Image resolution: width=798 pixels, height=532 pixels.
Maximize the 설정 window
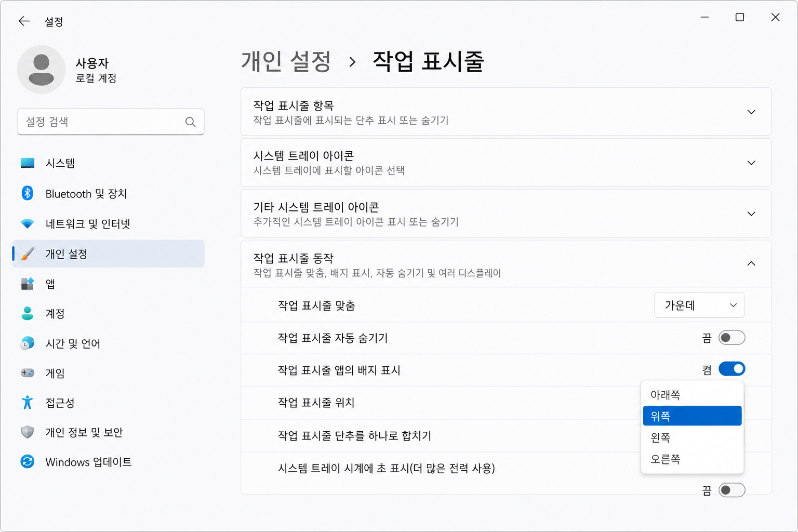[x=740, y=17]
